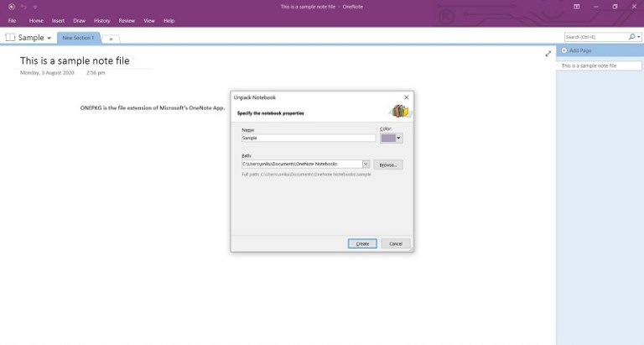
Task: Open search scope dropdown arrow
Action: coord(639,37)
